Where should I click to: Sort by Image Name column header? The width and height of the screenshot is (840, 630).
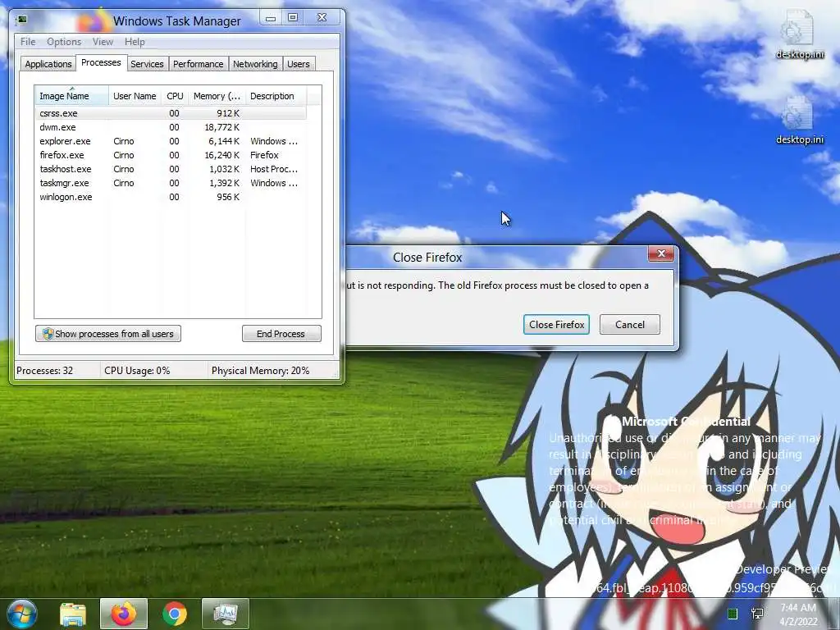(x=72, y=96)
